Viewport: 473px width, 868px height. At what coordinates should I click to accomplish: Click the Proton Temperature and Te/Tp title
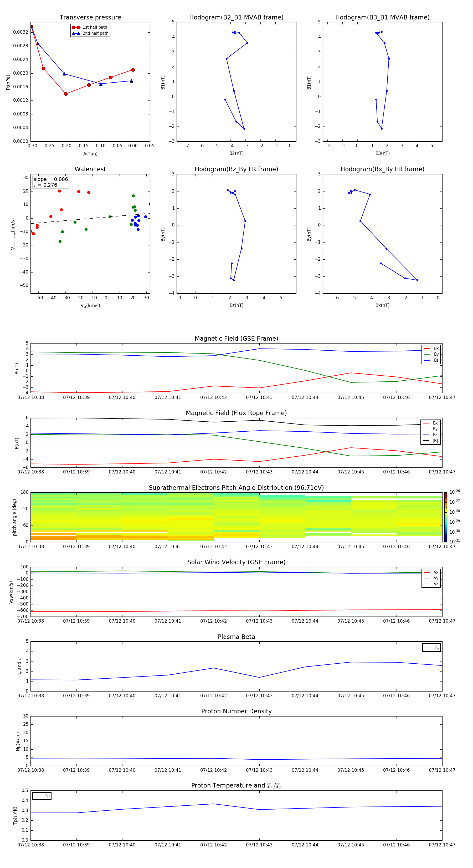point(236,786)
